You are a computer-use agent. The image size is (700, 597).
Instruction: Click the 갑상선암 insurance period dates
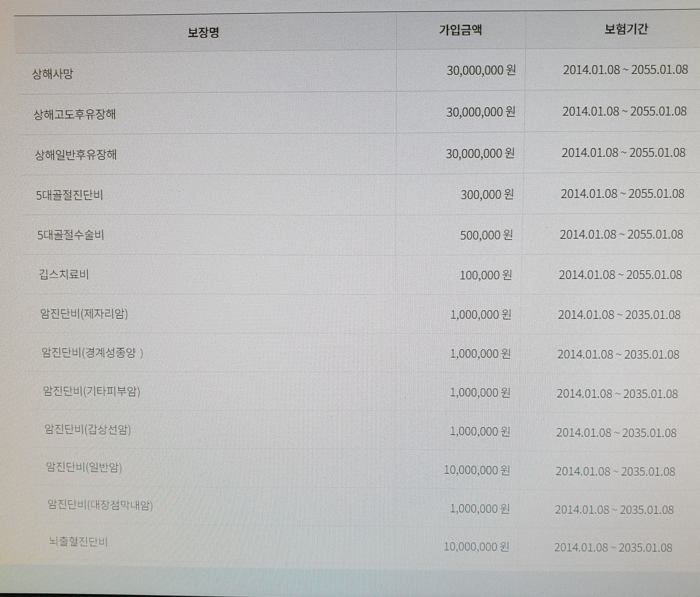pyautogui.click(x=616, y=433)
